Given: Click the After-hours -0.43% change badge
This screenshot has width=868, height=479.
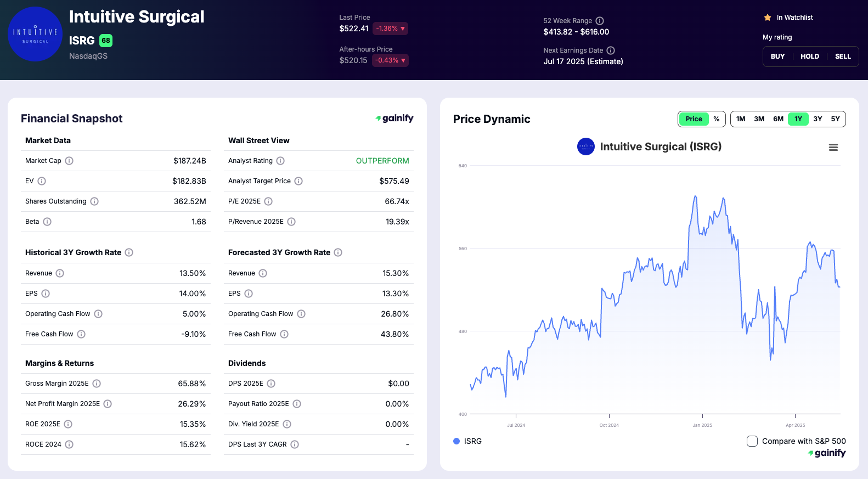Looking at the screenshot, I should tap(390, 60).
